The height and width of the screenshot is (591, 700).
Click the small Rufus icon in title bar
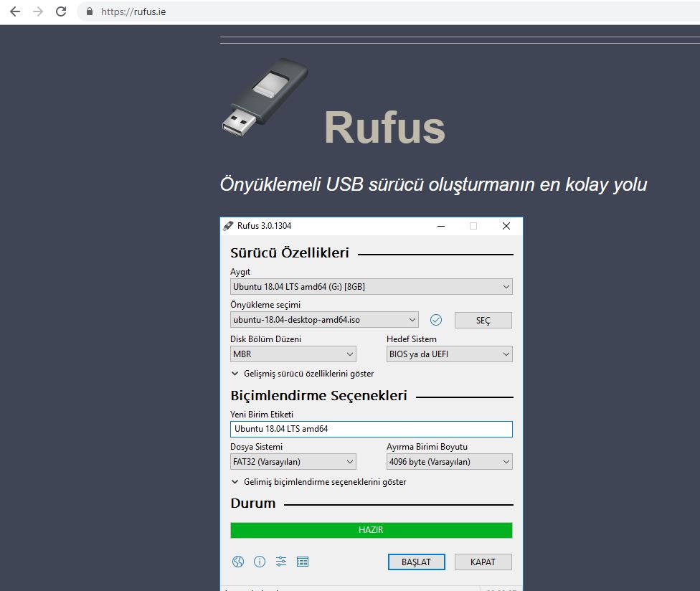tap(228, 226)
